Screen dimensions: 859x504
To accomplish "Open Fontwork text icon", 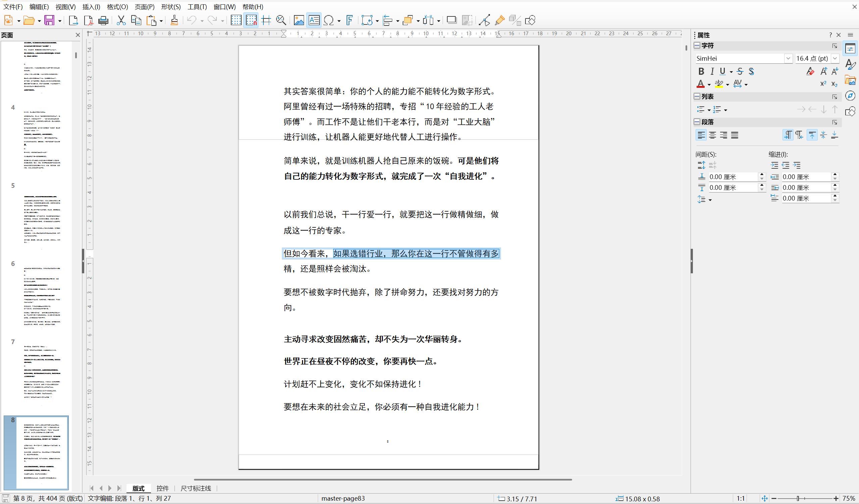I will pos(349,20).
